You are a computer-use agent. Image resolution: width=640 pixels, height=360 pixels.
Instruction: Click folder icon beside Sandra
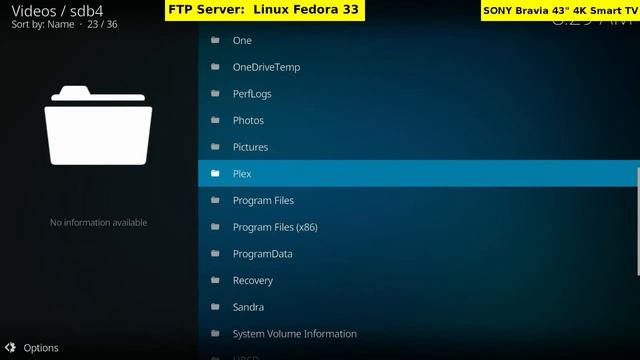pyautogui.click(x=215, y=307)
